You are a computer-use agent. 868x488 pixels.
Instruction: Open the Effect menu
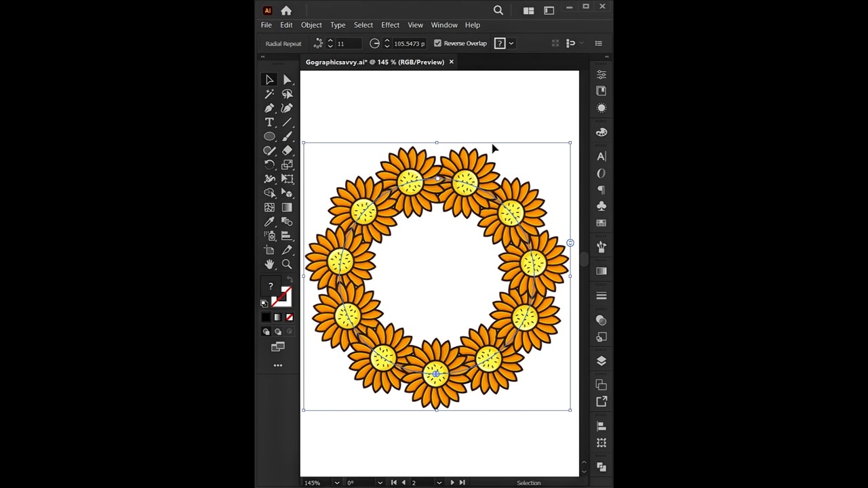[390, 25]
